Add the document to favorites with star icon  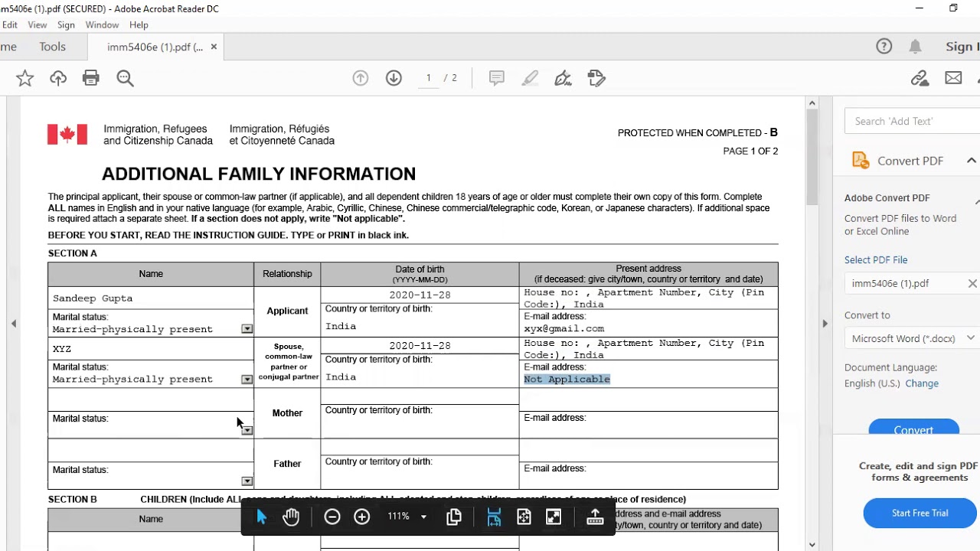pos(25,78)
